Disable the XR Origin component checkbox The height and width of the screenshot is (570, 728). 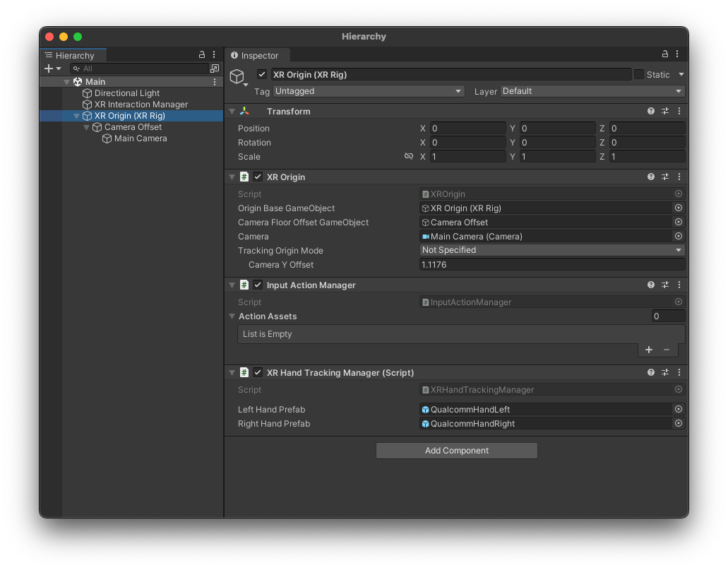coord(258,177)
